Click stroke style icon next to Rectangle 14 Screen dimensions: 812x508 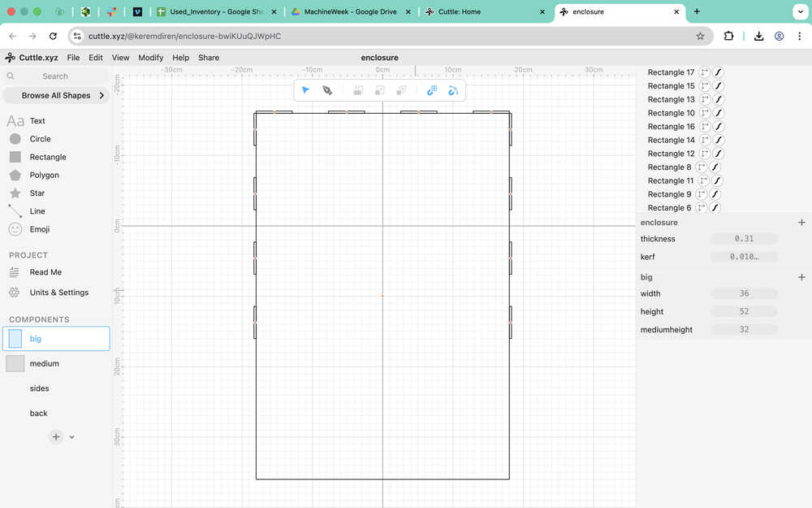pyautogui.click(x=719, y=140)
